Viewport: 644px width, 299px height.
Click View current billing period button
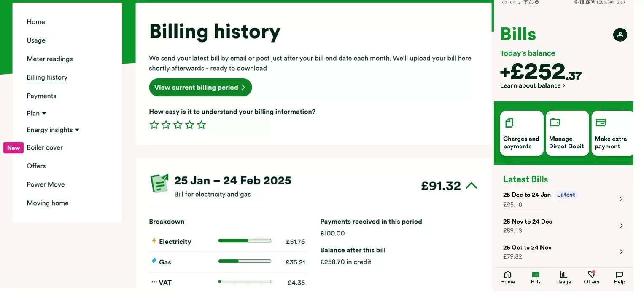click(x=200, y=88)
